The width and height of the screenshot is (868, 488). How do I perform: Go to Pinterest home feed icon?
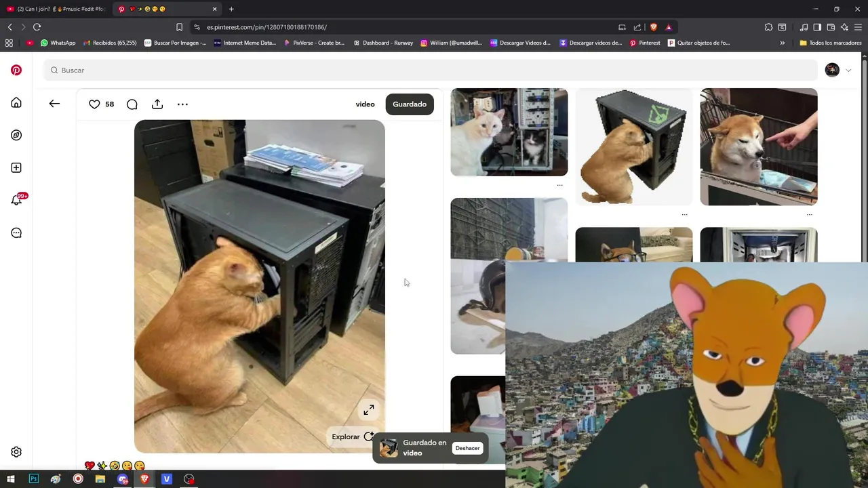pos(16,102)
